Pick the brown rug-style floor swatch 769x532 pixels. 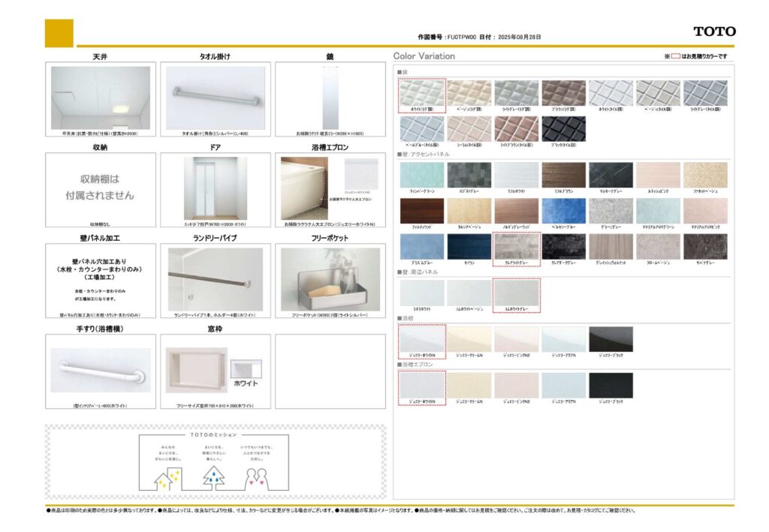click(x=563, y=93)
